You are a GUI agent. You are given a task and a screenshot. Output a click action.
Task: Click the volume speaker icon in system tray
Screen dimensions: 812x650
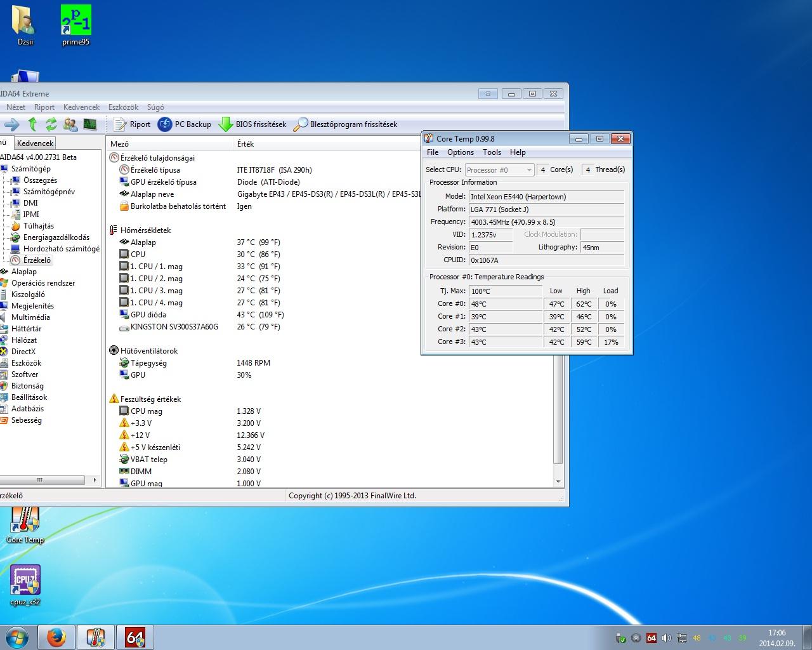666,638
